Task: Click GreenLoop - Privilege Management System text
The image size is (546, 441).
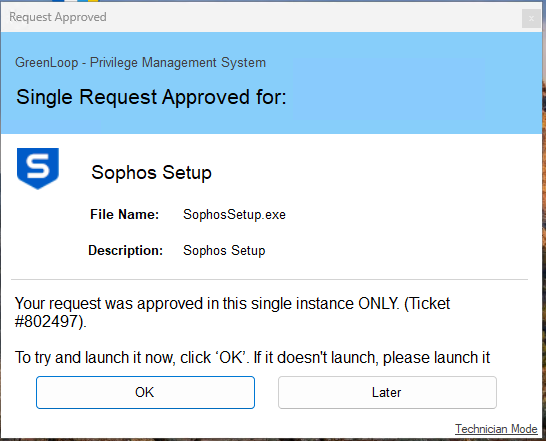Action: 140,63
